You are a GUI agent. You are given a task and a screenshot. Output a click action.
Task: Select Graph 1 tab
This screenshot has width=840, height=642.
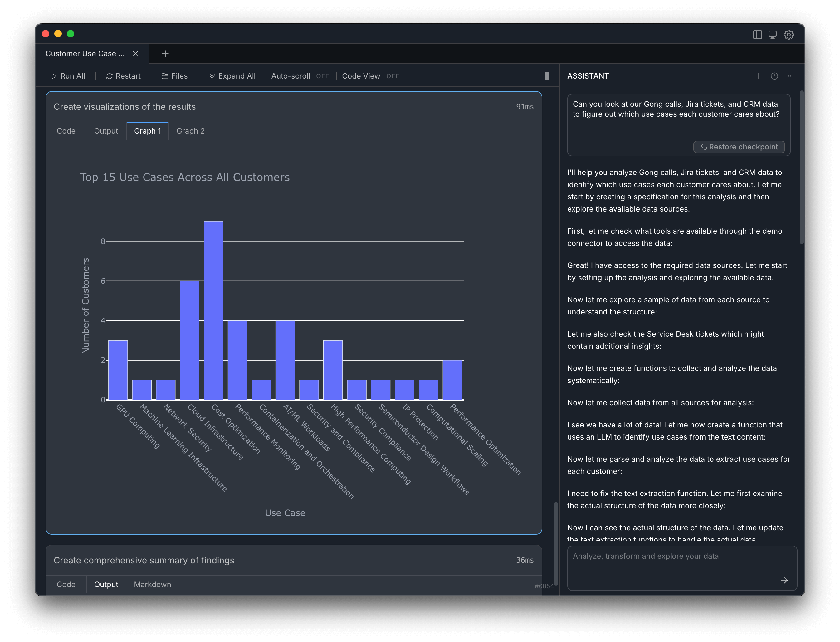148,131
